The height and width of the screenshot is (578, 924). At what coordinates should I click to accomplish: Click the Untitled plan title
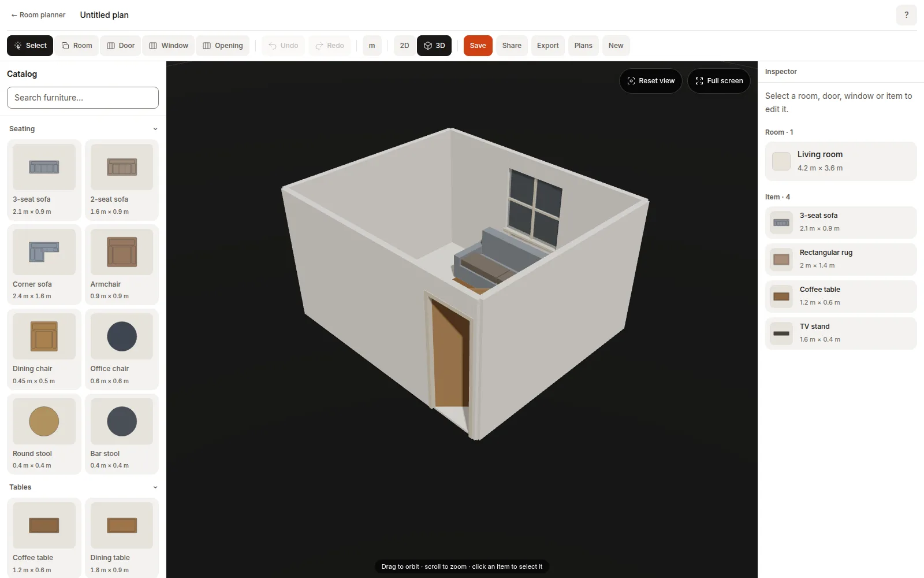pos(104,15)
